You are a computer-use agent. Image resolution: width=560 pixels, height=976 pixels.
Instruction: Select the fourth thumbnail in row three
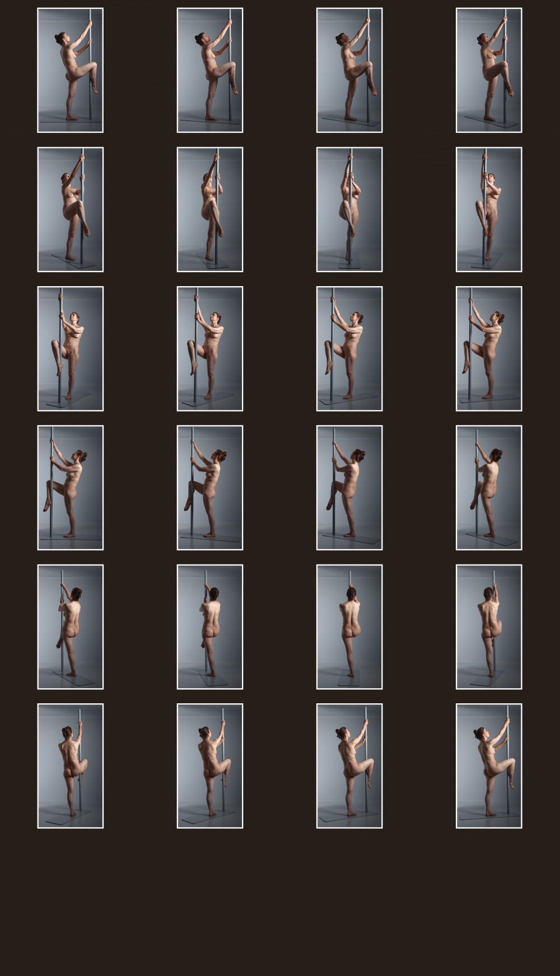click(x=489, y=349)
